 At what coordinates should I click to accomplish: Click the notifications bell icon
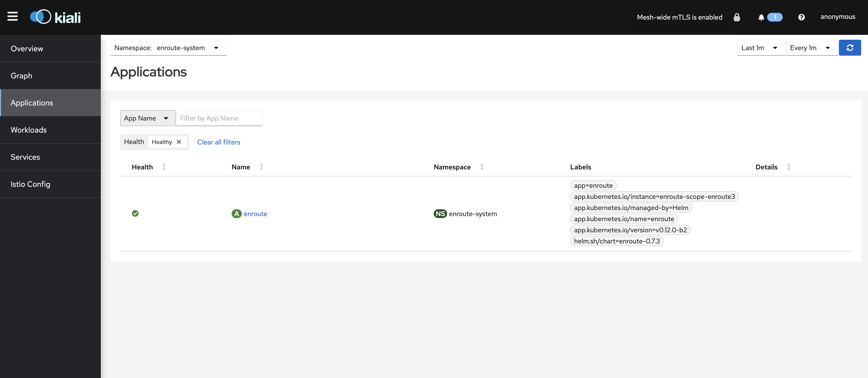pos(761,17)
